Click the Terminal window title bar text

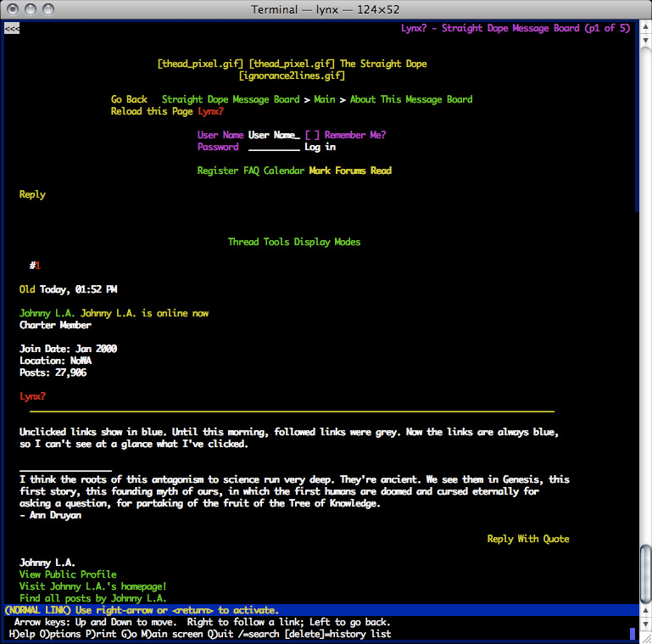(x=326, y=9)
